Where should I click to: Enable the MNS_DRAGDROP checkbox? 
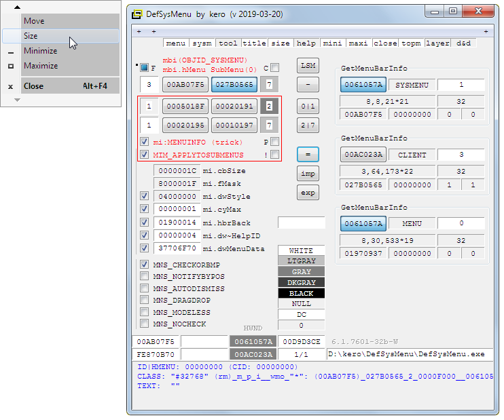click(144, 301)
